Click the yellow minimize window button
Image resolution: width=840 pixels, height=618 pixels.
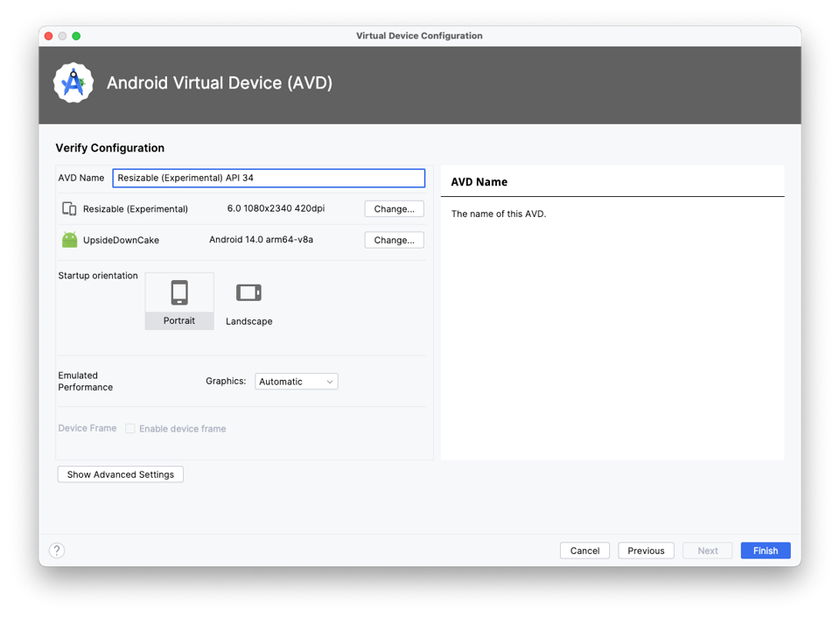point(62,36)
